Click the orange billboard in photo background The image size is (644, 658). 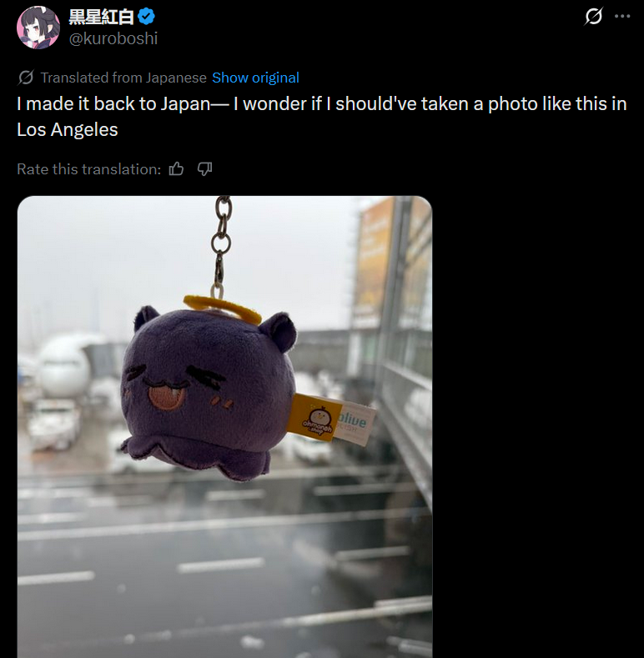point(375,261)
